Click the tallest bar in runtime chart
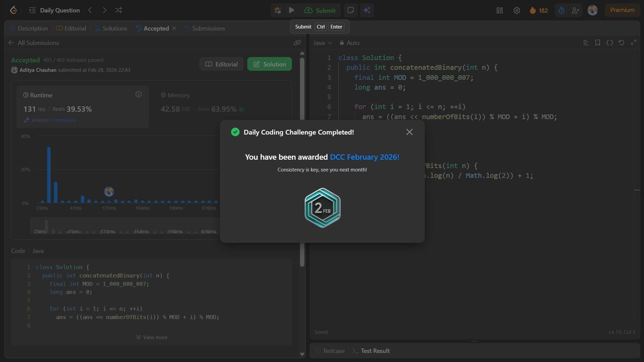The width and height of the screenshot is (644, 362). click(x=49, y=175)
